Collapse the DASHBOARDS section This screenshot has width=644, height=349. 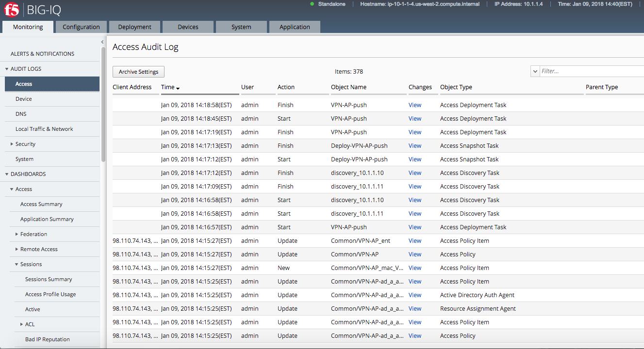click(7, 174)
